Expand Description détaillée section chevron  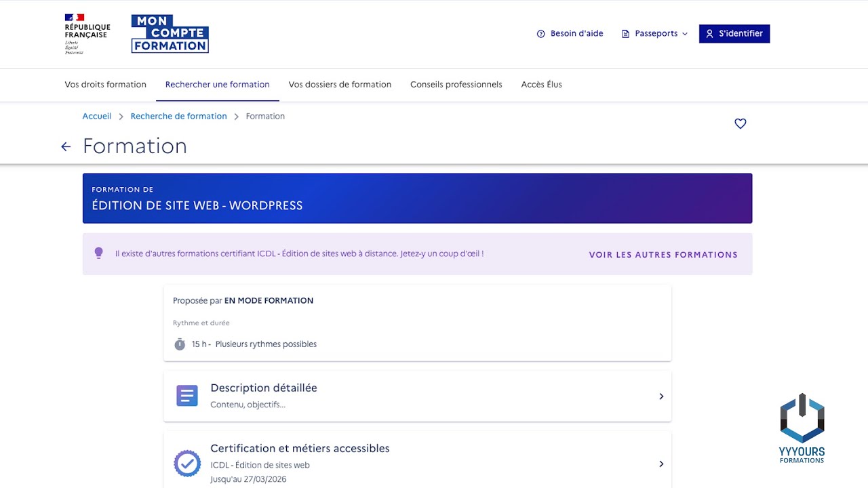pyautogui.click(x=661, y=396)
